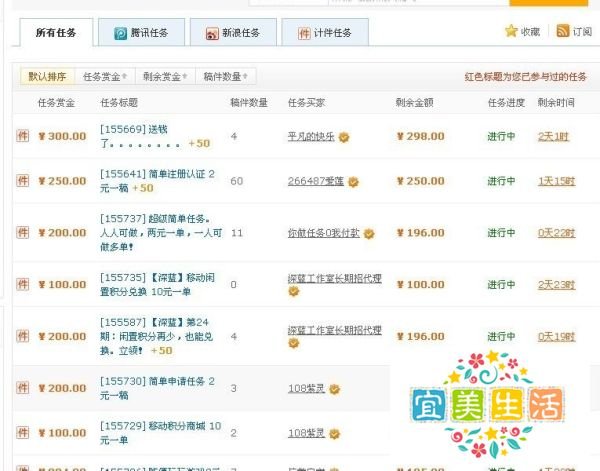Click verified badge next to 平凡的快乐
The image size is (600, 471).
(344, 137)
